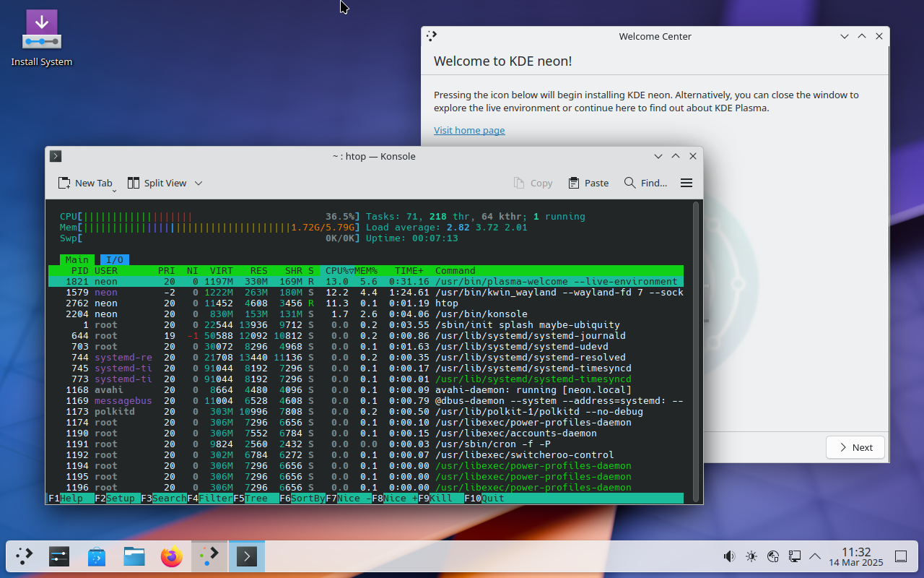Screen dimensions: 924x578
Task: Open the Install System desktop icon
Action: [41, 38]
